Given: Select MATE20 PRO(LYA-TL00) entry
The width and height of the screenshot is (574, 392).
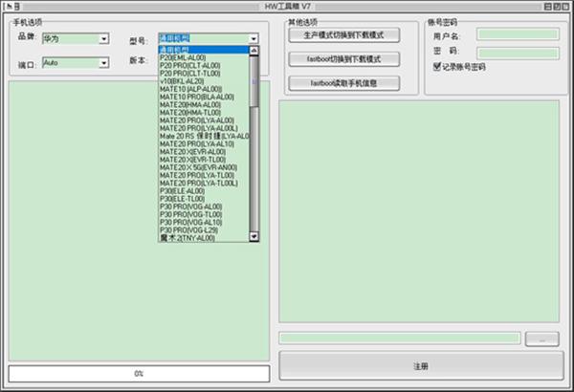Looking at the screenshot, I should click(204, 175).
